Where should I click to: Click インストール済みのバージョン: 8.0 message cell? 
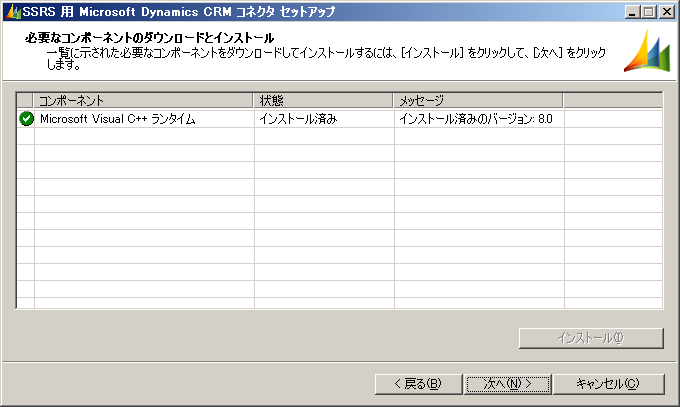click(479, 119)
